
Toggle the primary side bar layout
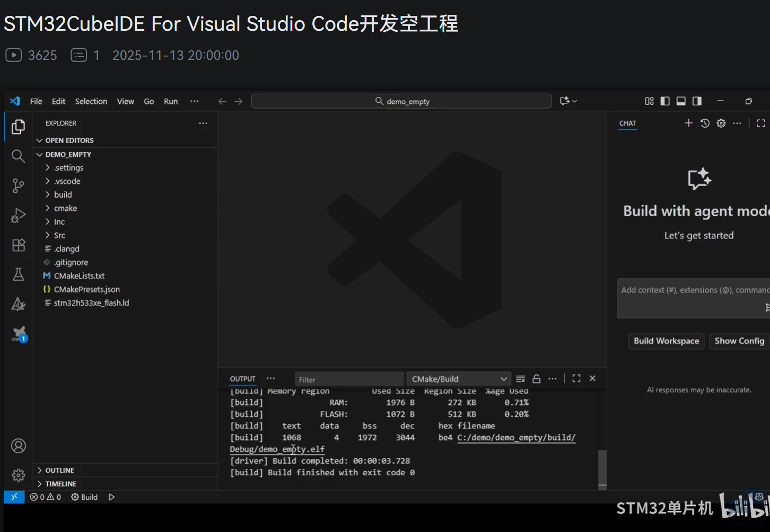(665, 101)
